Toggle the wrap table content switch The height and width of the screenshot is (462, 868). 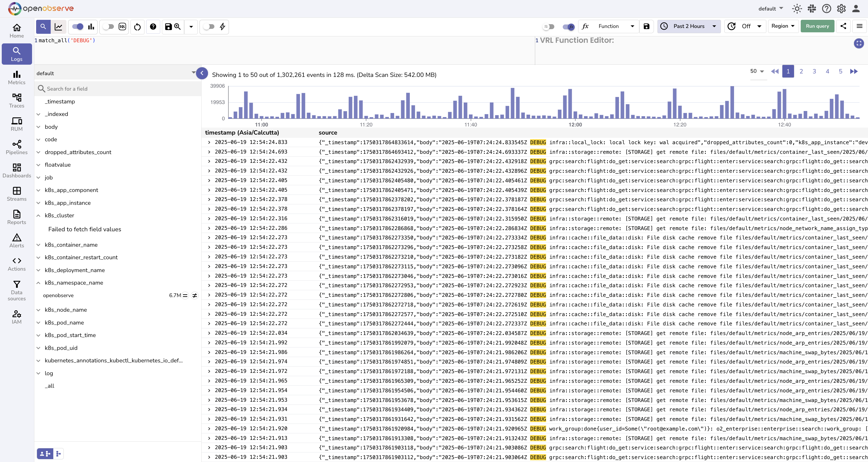coord(549,27)
